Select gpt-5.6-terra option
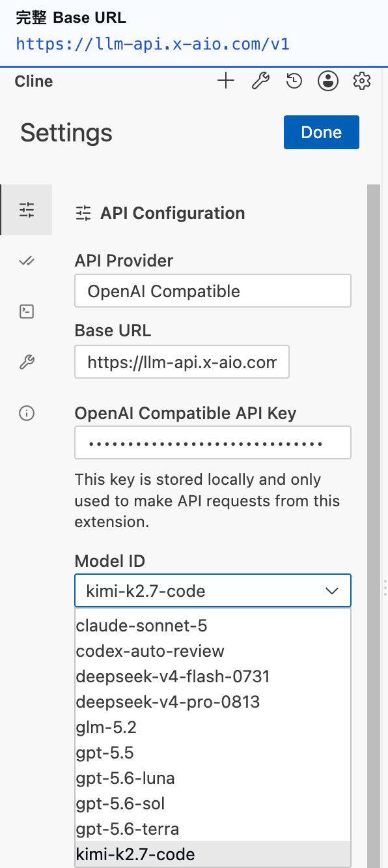This screenshot has height=868, width=388. pos(213,829)
